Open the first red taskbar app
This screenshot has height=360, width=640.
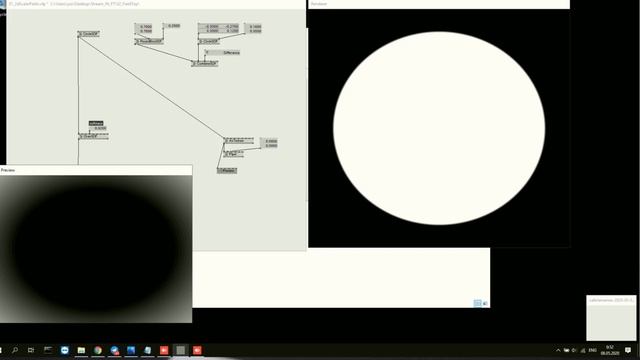point(164,350)
